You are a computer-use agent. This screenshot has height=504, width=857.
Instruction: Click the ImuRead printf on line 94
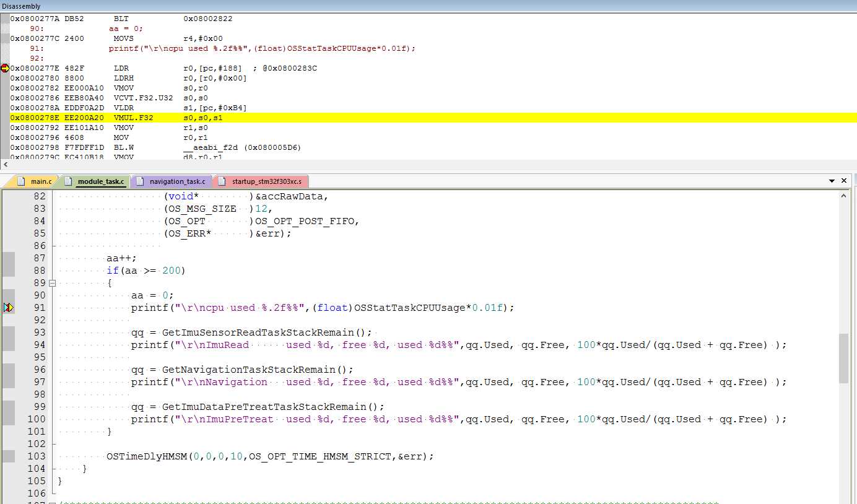coord(459,345)
